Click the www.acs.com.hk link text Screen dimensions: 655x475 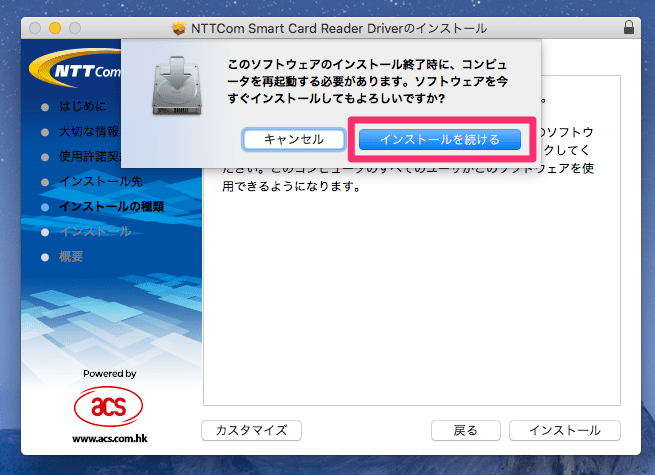pyautogui.click(x=109, y=438)
